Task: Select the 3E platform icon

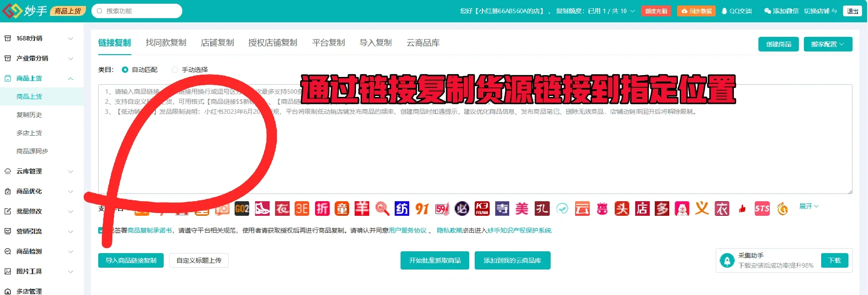Action: 302,209
